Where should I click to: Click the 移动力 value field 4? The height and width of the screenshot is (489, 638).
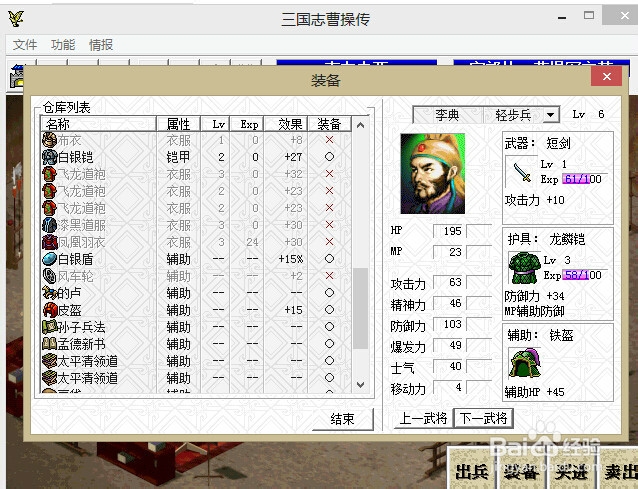coord(449,387)
